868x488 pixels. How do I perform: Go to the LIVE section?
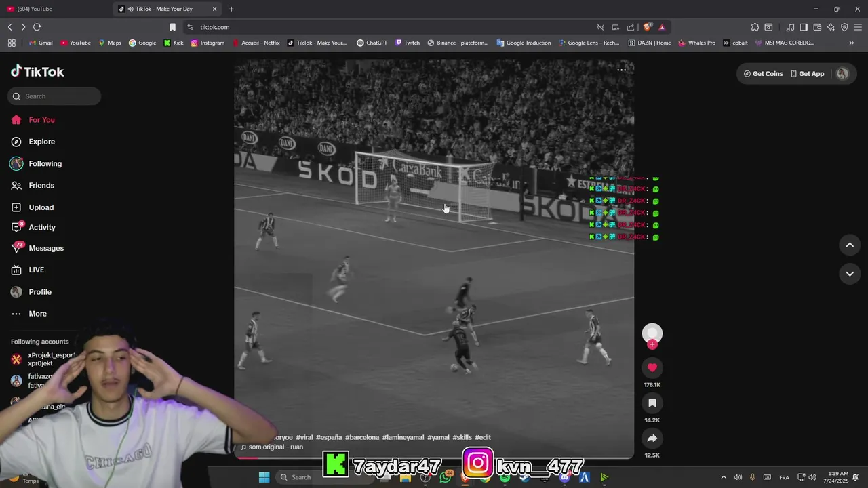pyautogui.click(x=27, y=270)
